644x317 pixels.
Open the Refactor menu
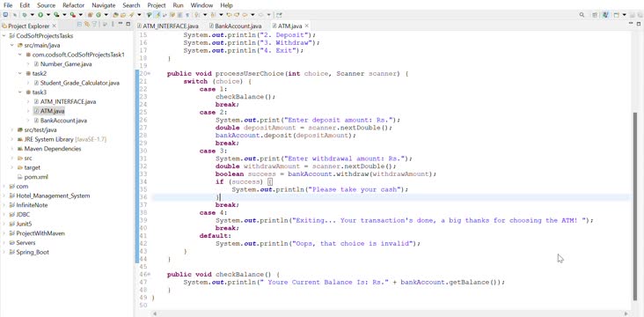click(x=74, y=5)
